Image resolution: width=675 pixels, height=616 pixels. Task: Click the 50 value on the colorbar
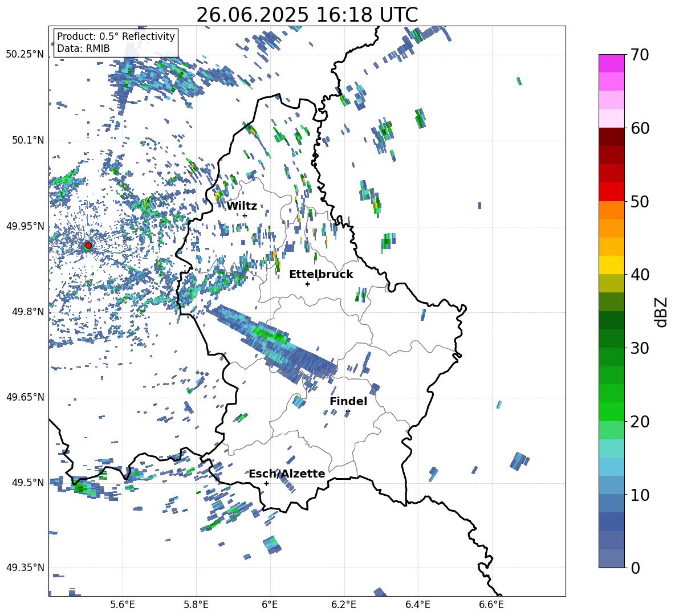(639, 202)
